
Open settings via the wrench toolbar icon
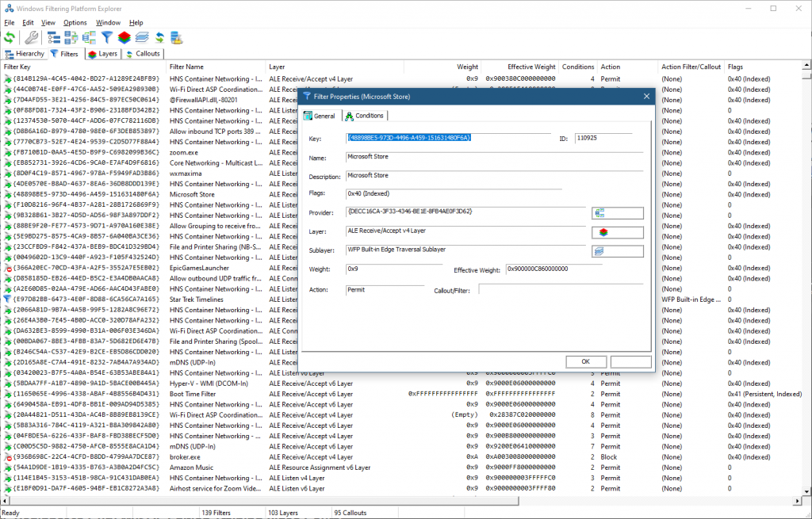click(32, 37)
